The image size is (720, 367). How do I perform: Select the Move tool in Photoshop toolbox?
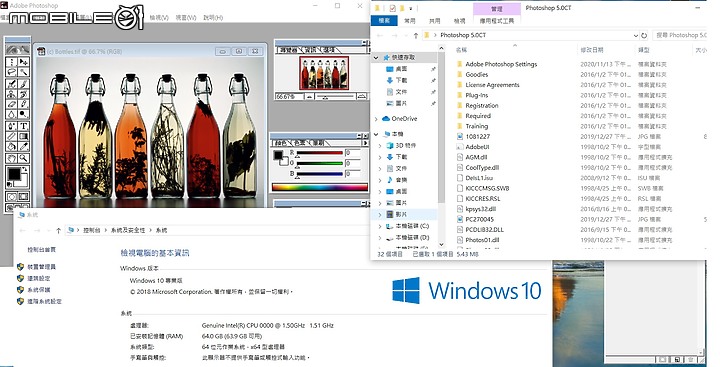(x=23, y=62)
